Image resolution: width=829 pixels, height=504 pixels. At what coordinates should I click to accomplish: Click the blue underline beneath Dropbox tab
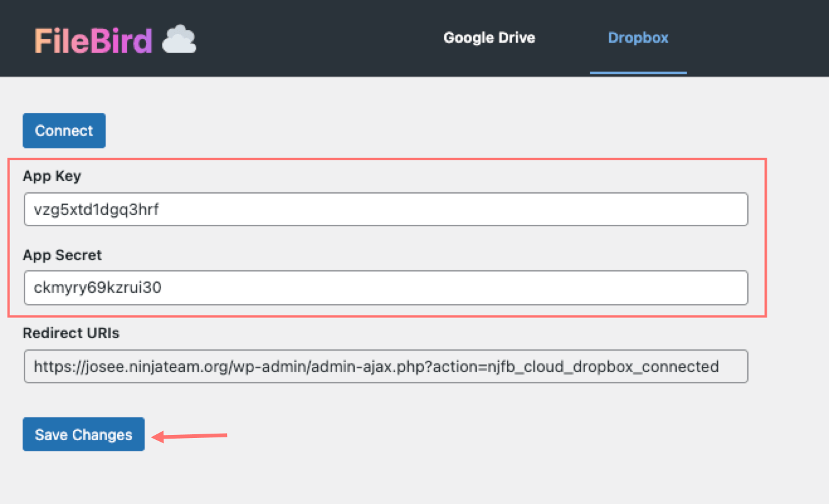point(638,73)
